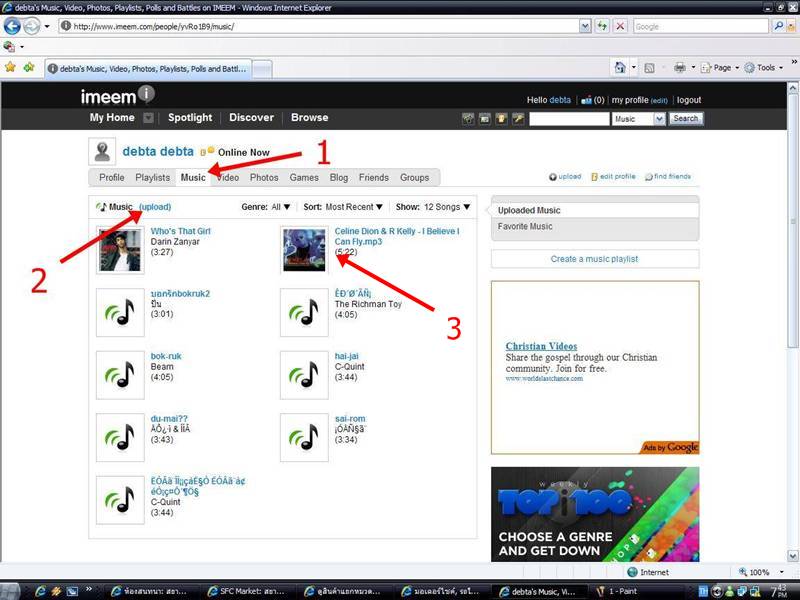Click the music note icon for du-mai??
Image resolution: width=800 pixels, height=600 pixels.
click(120, 437)
